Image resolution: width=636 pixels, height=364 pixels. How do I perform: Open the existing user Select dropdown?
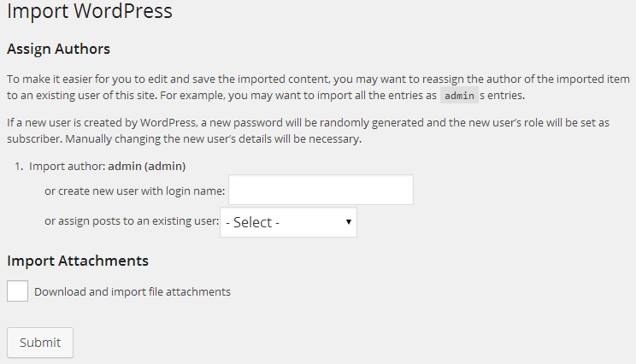tap(287, 222)
